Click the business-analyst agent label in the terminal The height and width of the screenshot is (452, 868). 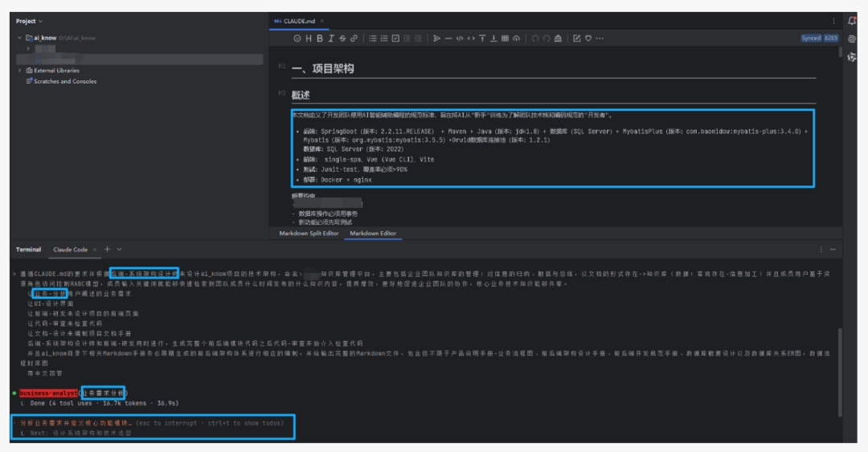pos(48,393)
